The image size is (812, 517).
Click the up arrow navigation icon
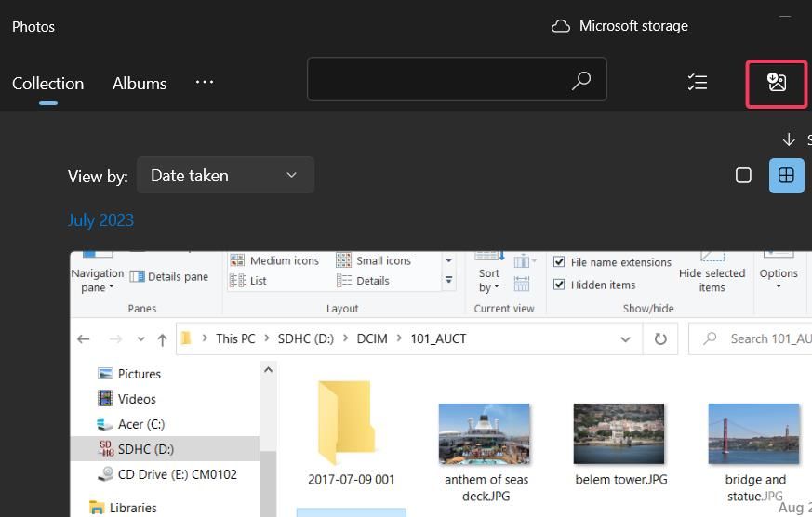162,339
